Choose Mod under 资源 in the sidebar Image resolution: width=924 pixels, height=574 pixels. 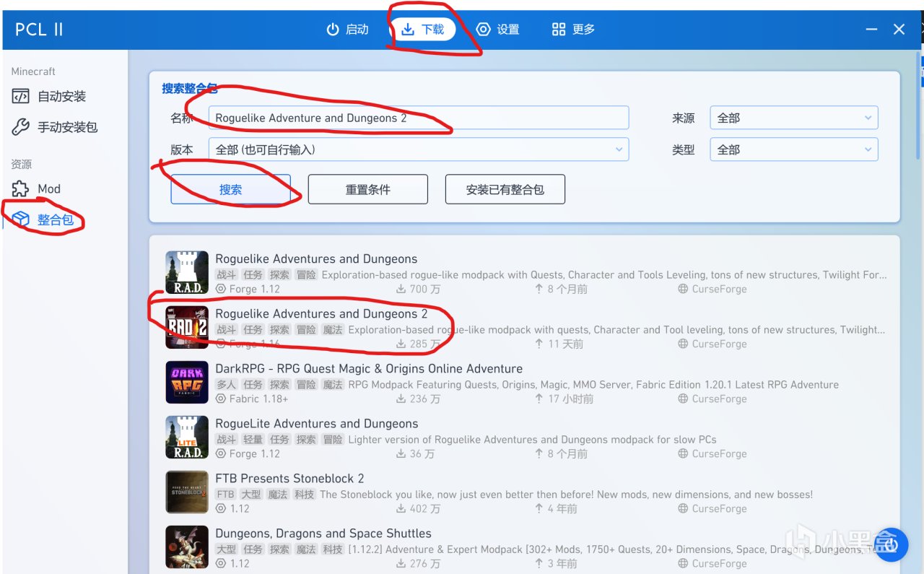pos(37,188)
